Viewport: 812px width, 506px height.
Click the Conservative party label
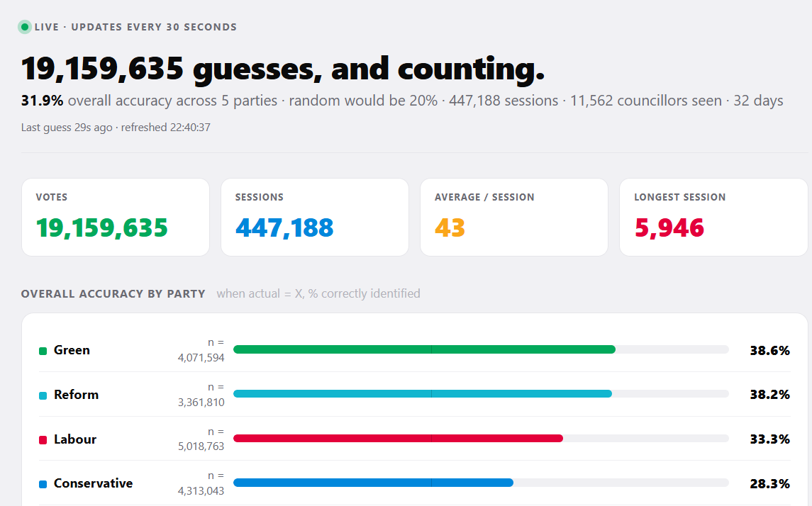tap(93, 483)
